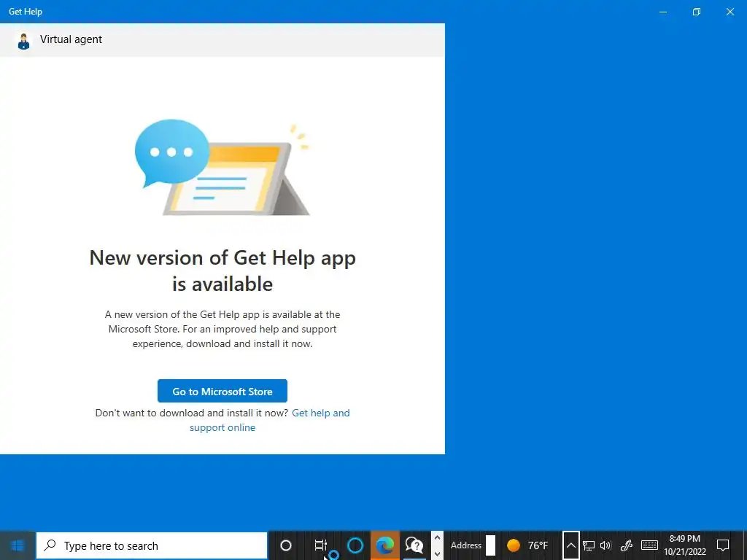The height and width of the screenshot is (560, 747).
Task: Click the Get Help title bar text
Action: [26, 12]
